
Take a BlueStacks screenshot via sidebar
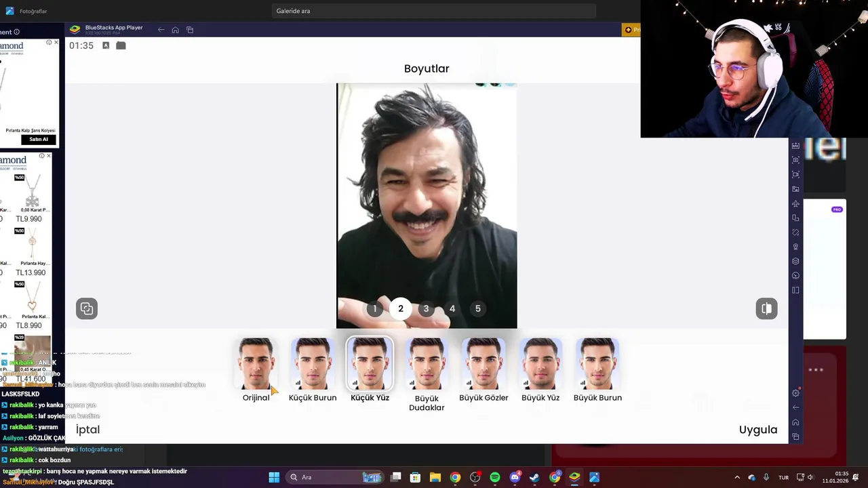click(795, 160)
